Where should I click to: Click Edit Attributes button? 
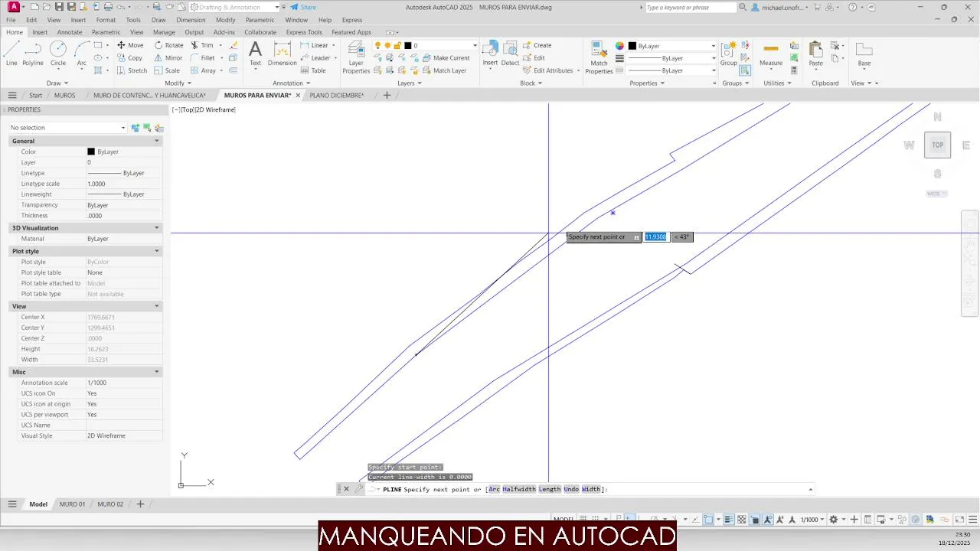click(x=548, y=70)
